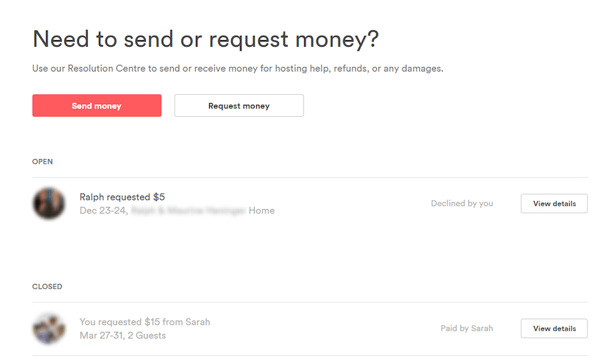Select 'You requested $15 from Sarah' title
The image size is (603, 364).
(145, 322)
